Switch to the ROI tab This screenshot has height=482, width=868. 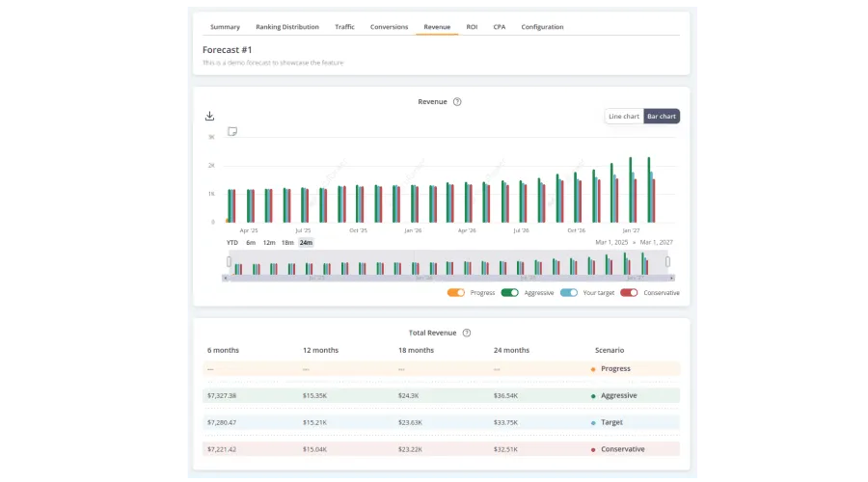click(472, 27)
